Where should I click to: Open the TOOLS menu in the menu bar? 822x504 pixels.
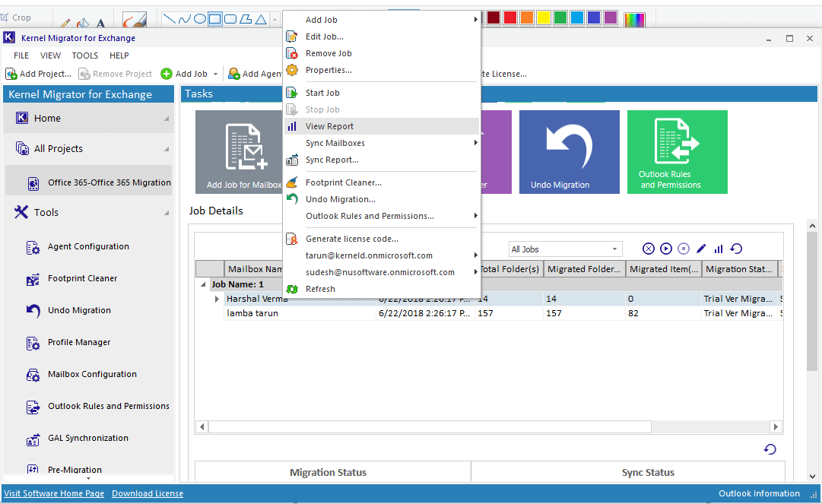tap(85, 55)
